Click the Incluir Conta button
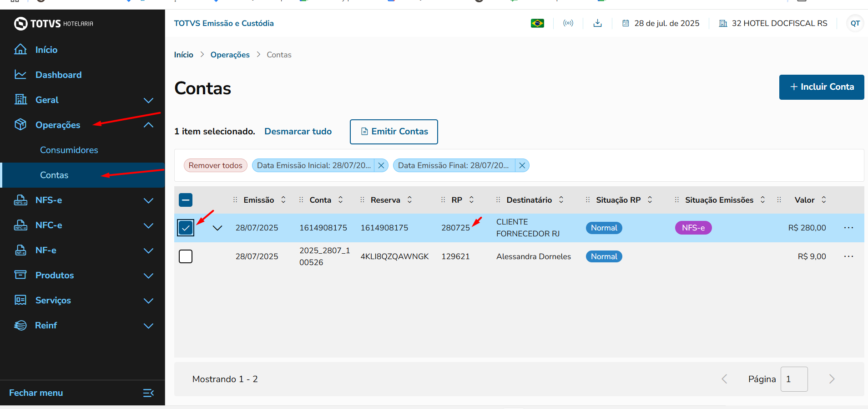 coord(822,87)
